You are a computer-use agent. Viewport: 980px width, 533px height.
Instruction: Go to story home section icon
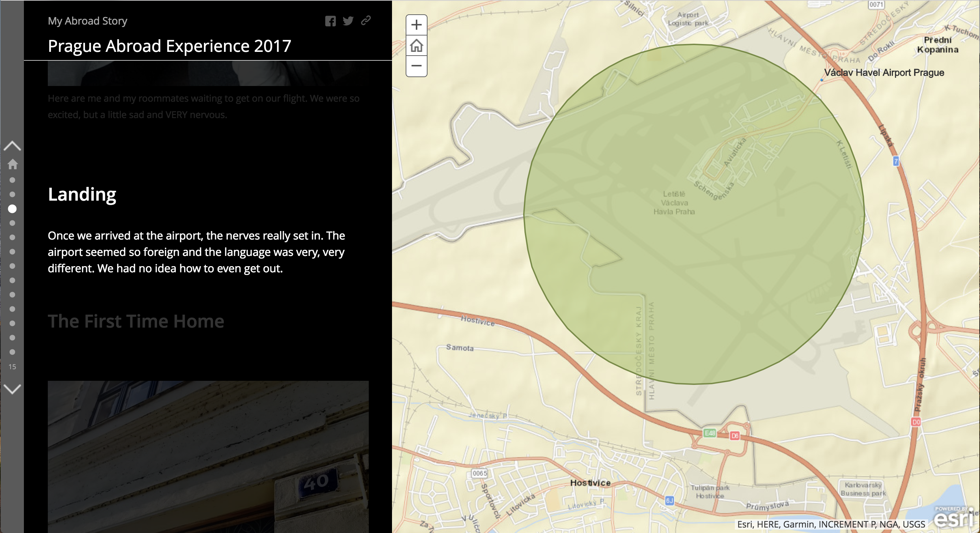13,164
